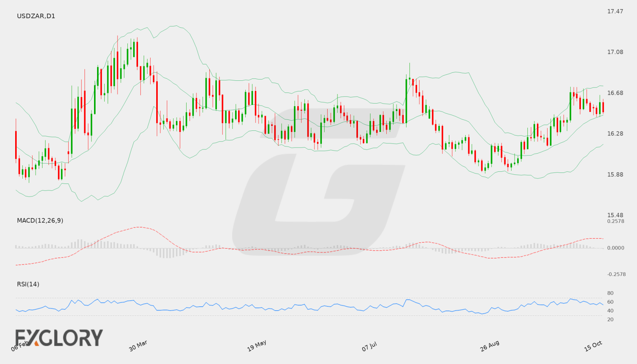Viewport: 637px width, 364px height.
Task: Click the RSI 80 level label
Action: click(610, 293)
